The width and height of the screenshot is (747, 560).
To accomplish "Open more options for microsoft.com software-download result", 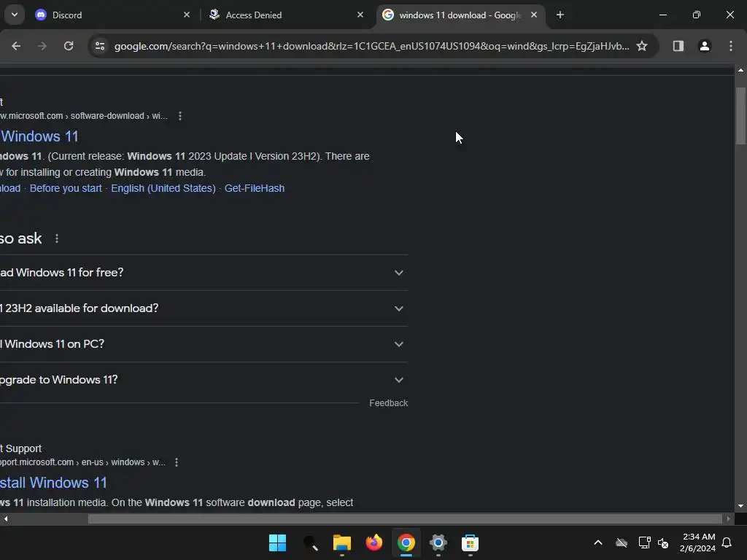I will pos(179,116).
